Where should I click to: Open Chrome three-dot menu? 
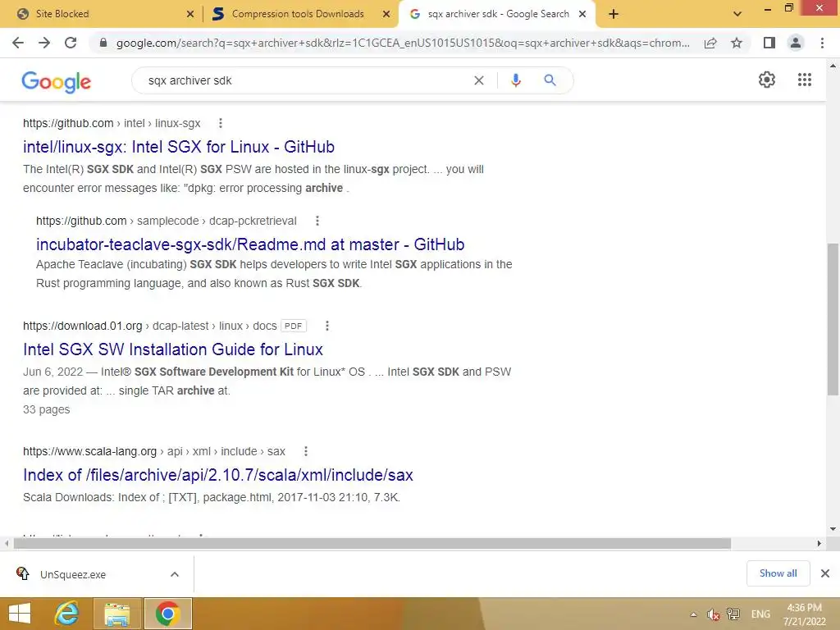coord(822,43)
